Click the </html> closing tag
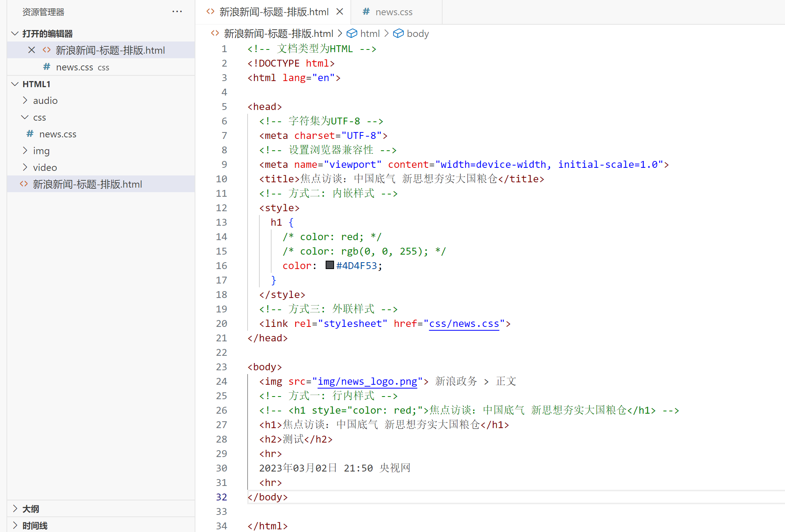Screen dimensions: 785x532 pos(268,526)
